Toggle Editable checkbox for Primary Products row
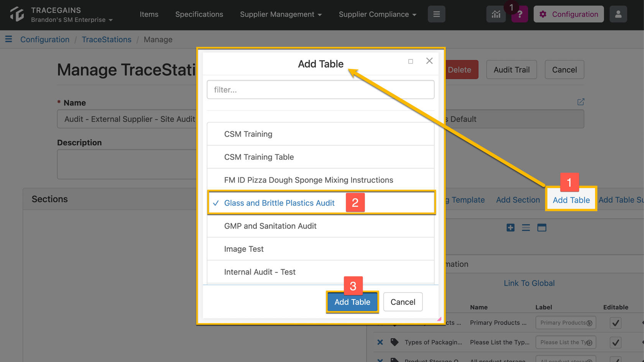The height and width of the screenshot is (362, 644). tap(616, 323)
